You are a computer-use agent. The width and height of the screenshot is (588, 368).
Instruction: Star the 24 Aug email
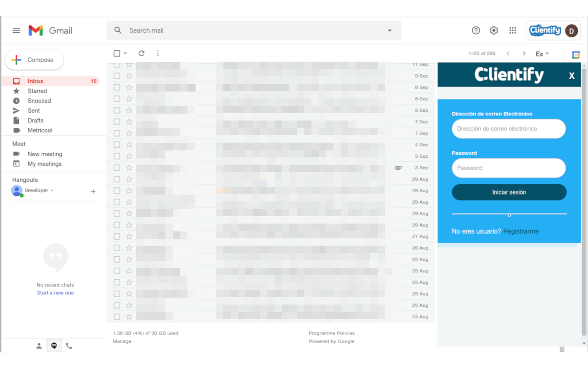point(129,316)
